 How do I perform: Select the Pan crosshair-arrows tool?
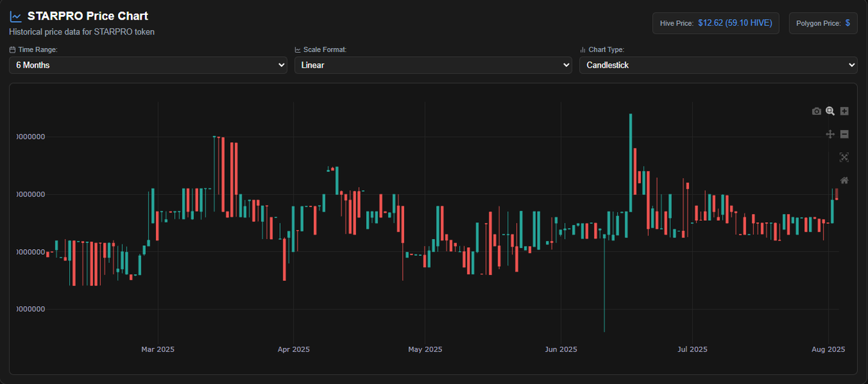(830, 134)
